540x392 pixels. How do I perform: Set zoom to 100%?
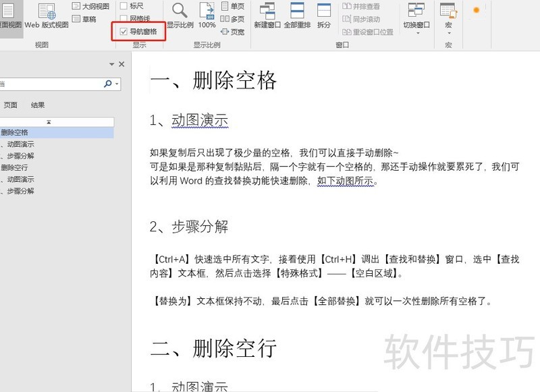207,16
